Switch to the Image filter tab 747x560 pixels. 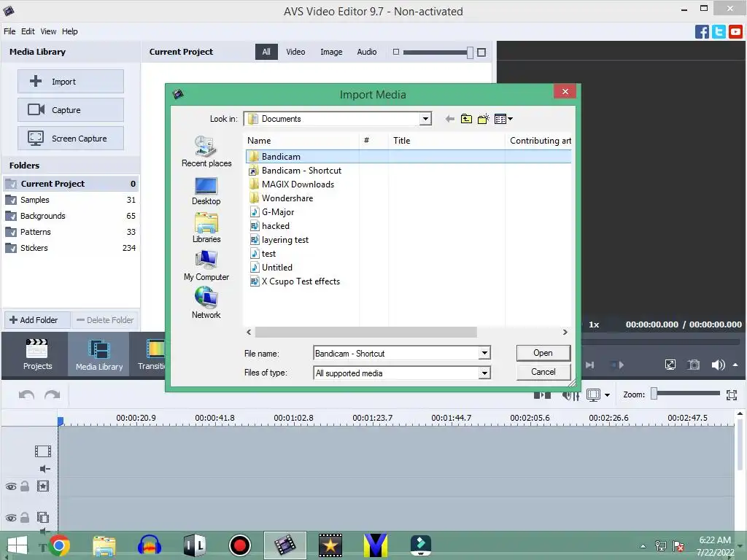pos(331,52)
